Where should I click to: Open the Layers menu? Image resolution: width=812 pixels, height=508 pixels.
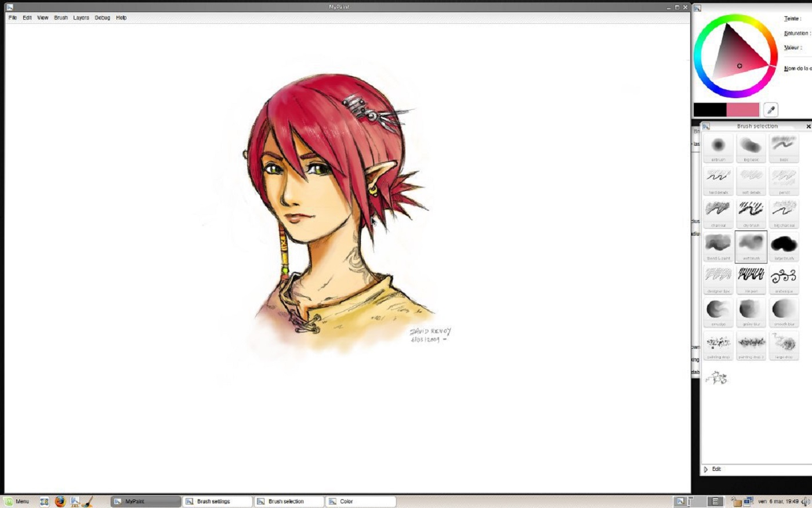[81, 17]
